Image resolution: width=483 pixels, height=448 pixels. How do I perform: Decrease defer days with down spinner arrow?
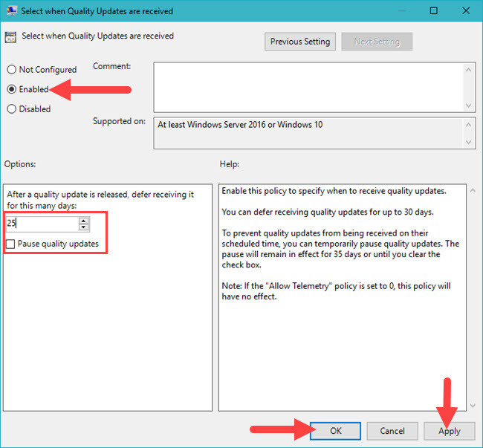(x=83, y=227)
